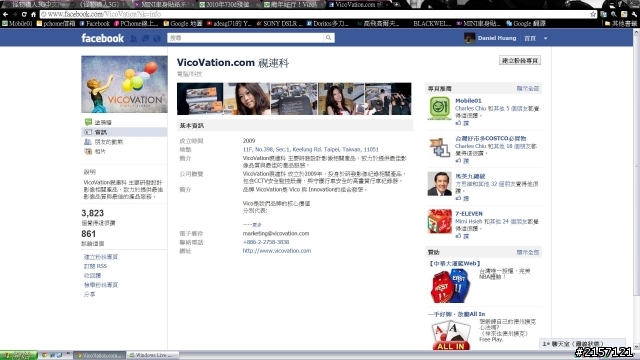
Task: Switch to the Windows Live taskbar button
Action: coord(153,356)
